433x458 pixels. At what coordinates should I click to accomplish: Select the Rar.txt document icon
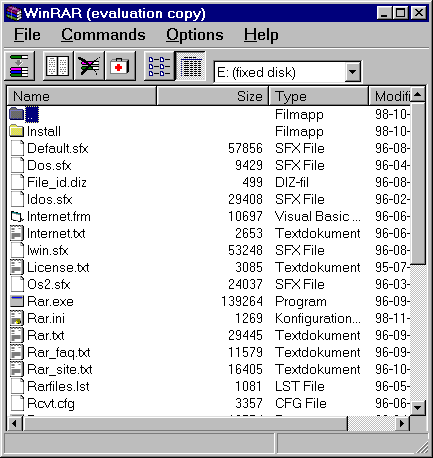17,335
